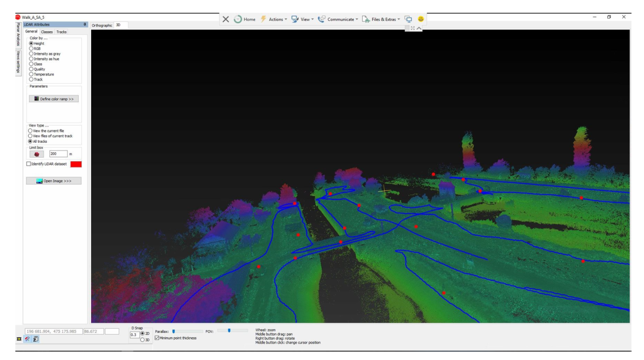
Task: Click the export sheet icon bottom left
Action: click(35, 339)
